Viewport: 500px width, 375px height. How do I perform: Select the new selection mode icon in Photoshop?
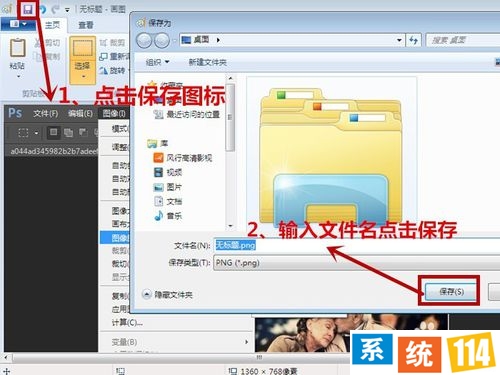53,133
